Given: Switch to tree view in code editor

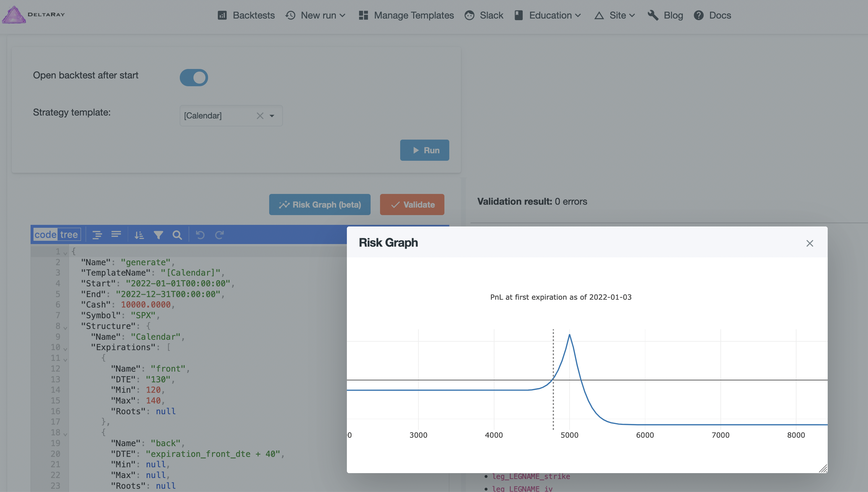Looking at the screenshot, I should [x=69, y=234].
